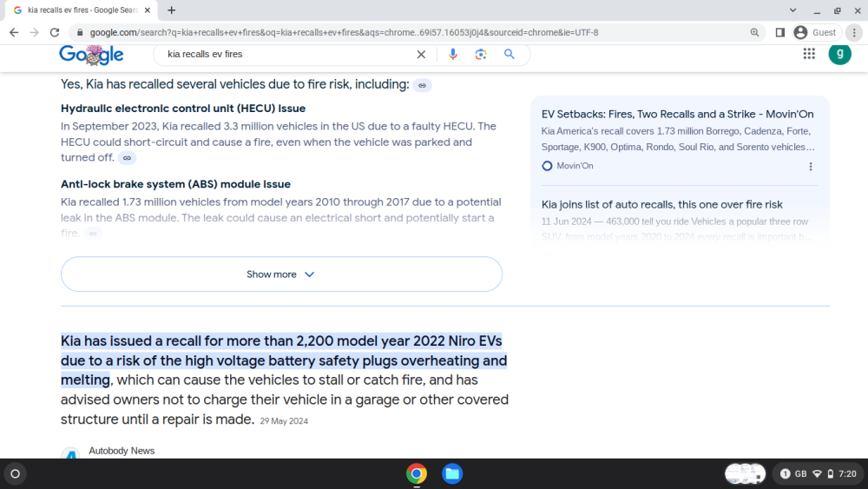Open source link icon after 'turned off.'

127,158
